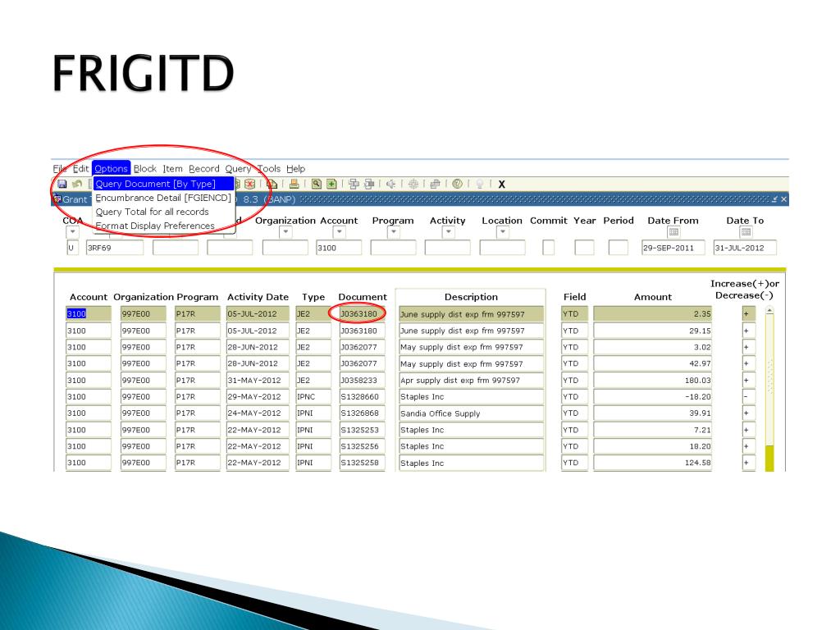Click the COA field containing U
The width and height of the screenshot is (840, 630).
coord(72,248)
